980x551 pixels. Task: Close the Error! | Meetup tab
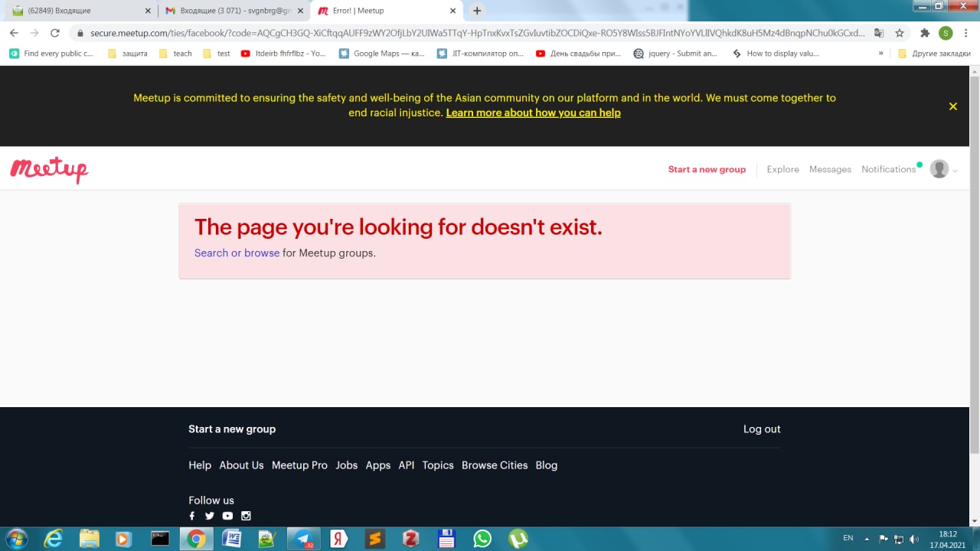452,11
